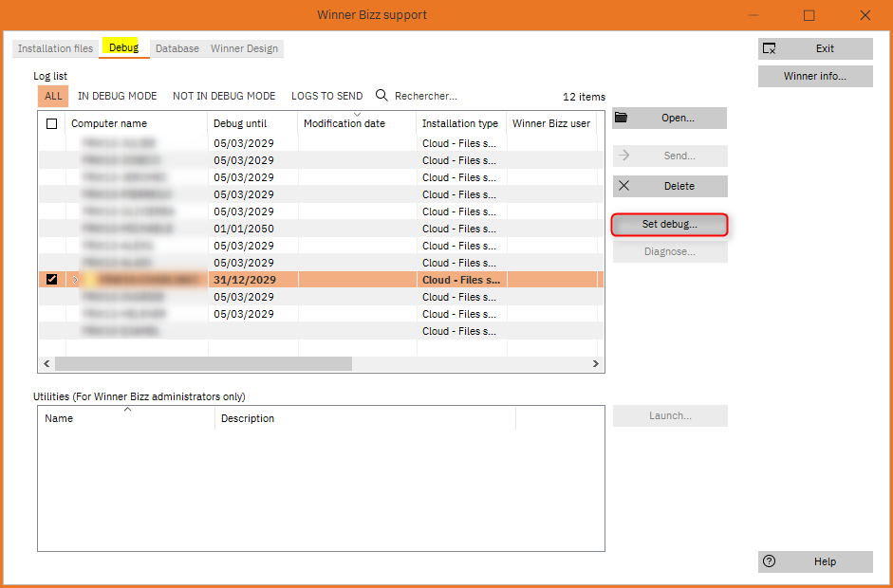Click horizontal scrollbar right arrow
The width and height of the screenshot is (893, 588).
coord(595,364)
